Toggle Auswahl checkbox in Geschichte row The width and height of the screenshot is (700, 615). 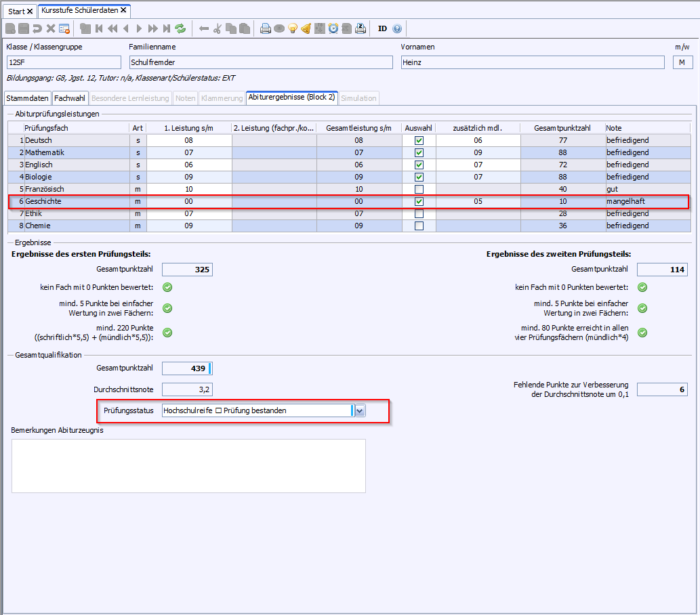(419, 201)
